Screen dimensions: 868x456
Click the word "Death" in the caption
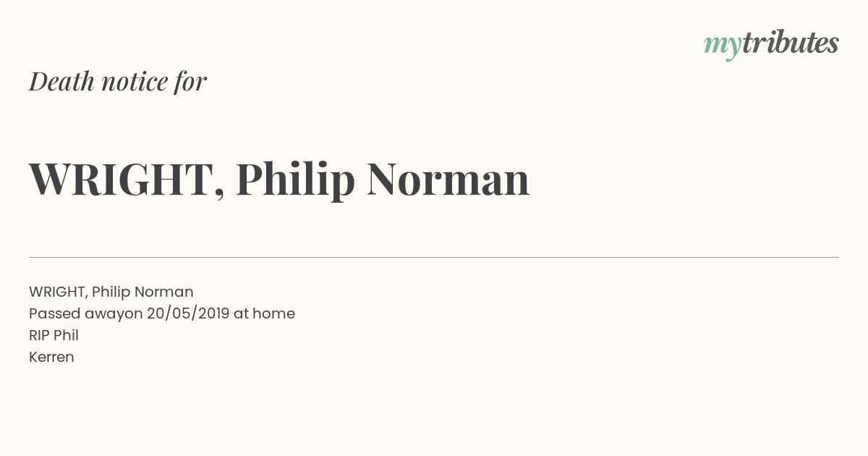click(x=62, y=82)
